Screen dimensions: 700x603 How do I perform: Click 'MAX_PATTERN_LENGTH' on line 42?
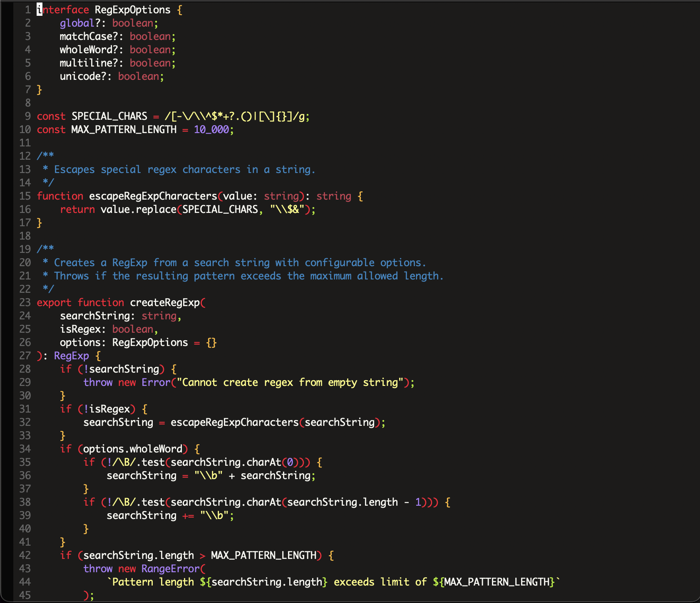264,555
